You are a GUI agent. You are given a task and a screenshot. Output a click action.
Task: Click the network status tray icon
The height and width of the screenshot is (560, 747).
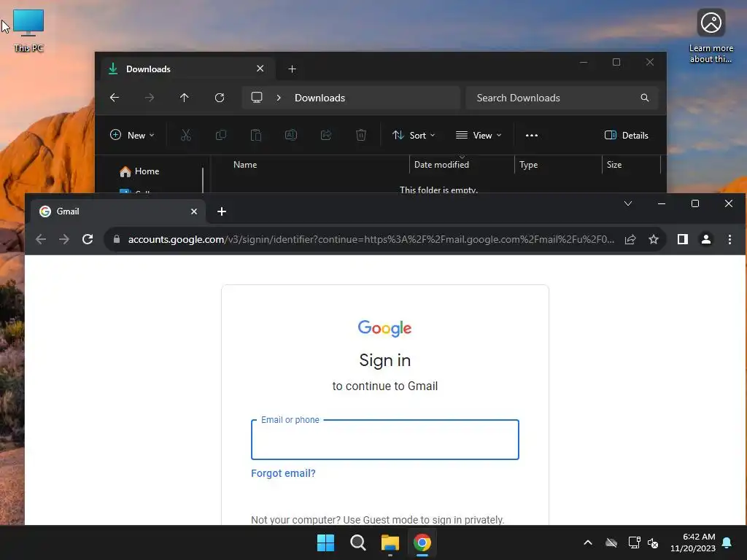pos(634,542)
